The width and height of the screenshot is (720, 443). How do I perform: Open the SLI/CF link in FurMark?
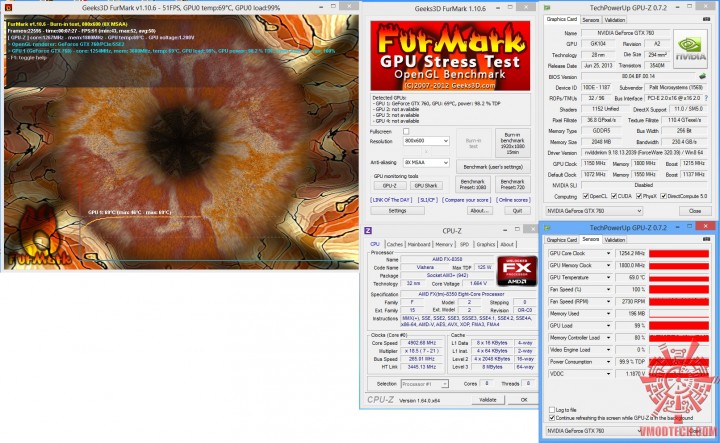pos(428,200)
